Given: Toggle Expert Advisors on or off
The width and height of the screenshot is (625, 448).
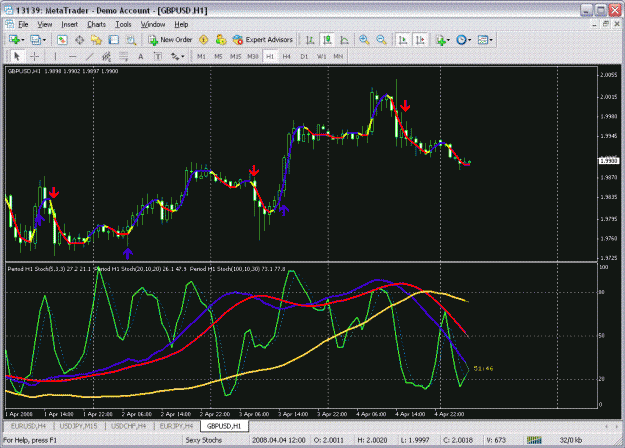Looking at the screenshot, I should click(263, 40).
